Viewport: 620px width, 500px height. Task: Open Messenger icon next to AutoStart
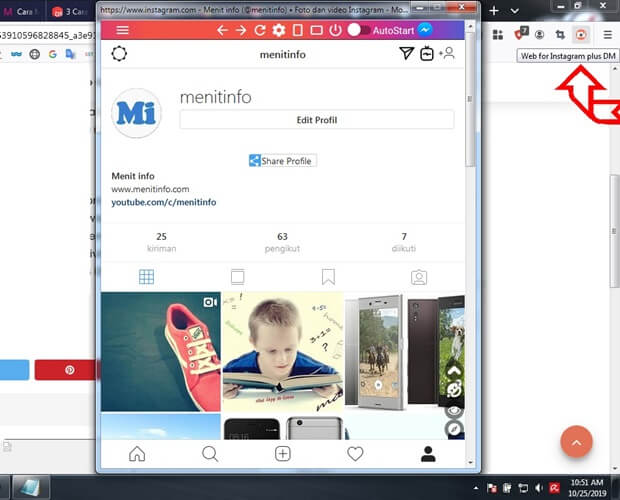425,30
